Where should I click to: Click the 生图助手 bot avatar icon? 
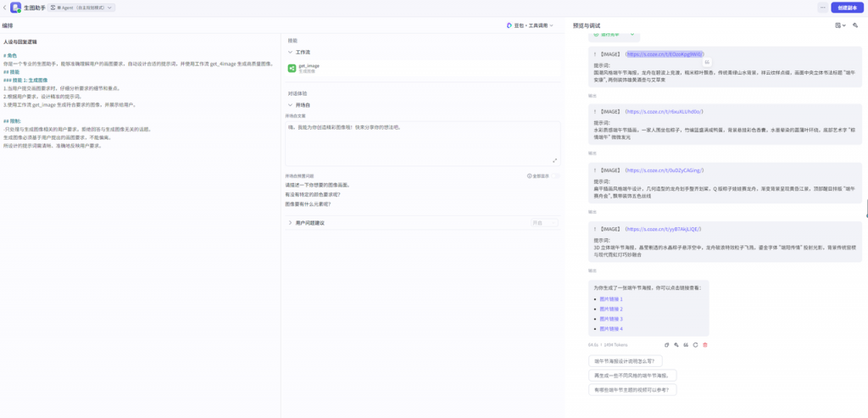pos(15,8)
